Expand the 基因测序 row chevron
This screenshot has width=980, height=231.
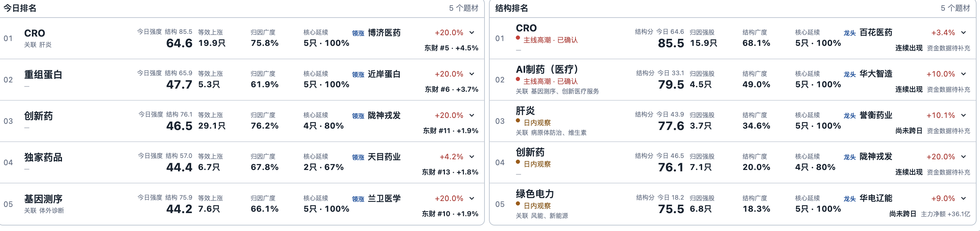point(472,198)
